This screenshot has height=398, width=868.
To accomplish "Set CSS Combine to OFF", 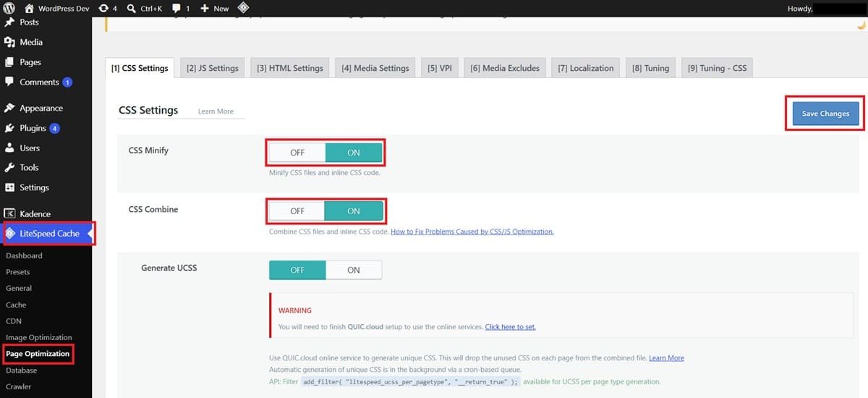I will point(297,211).
